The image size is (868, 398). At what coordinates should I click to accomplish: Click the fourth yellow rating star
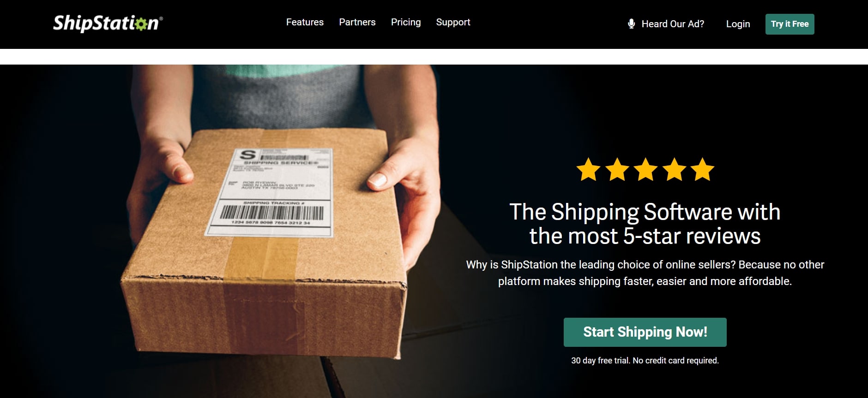[x=674, y=169]
